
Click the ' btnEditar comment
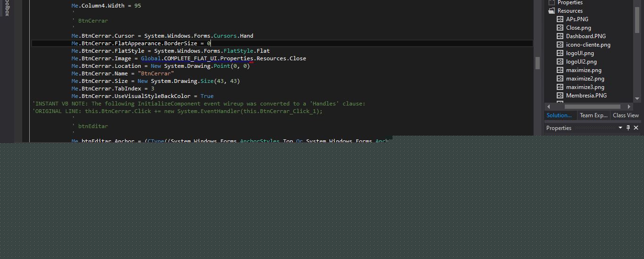[90, 126]
